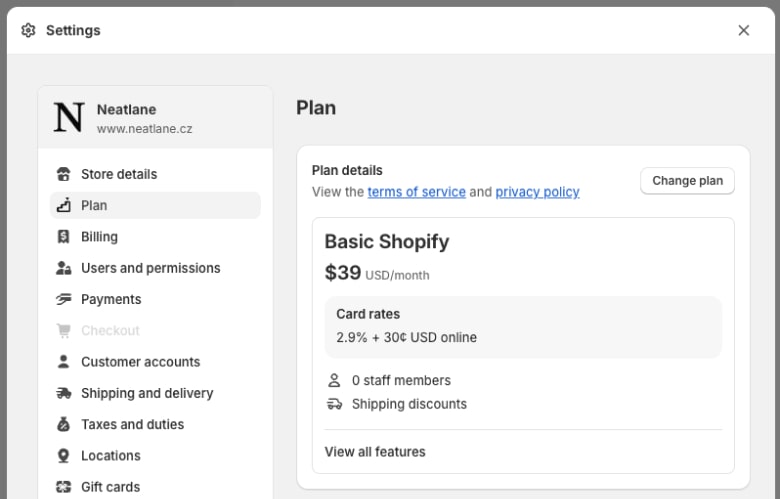Screen dimensions: 780x499
Task: Open the privacy policy link
Action: point(537,192)
